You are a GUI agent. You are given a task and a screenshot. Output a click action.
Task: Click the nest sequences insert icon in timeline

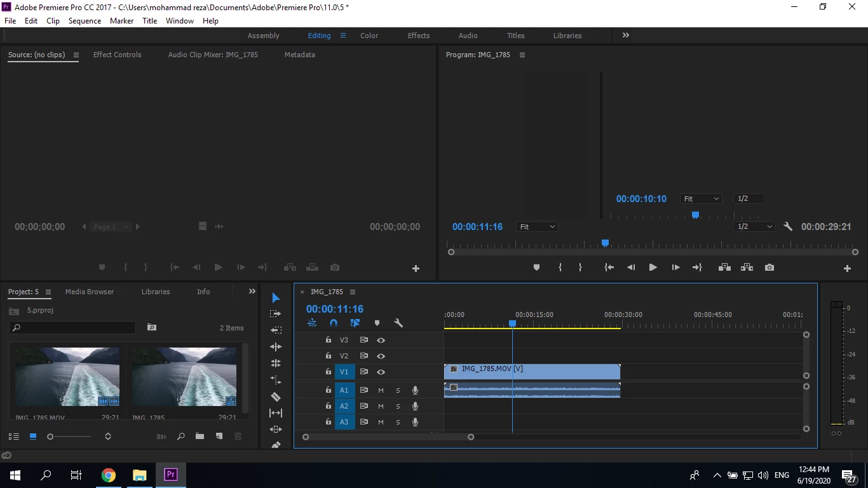point(312,323)
